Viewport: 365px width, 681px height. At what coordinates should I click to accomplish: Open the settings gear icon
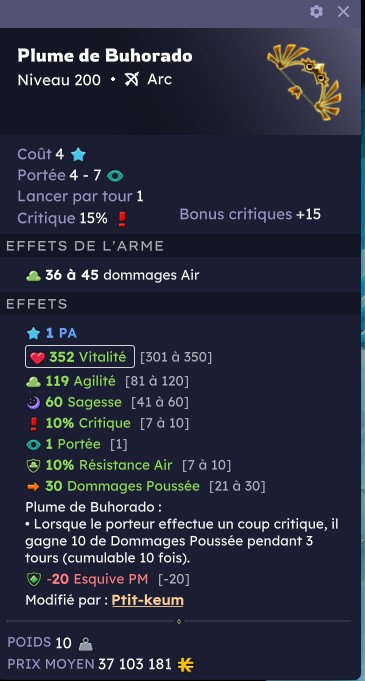tap(316, 12)
